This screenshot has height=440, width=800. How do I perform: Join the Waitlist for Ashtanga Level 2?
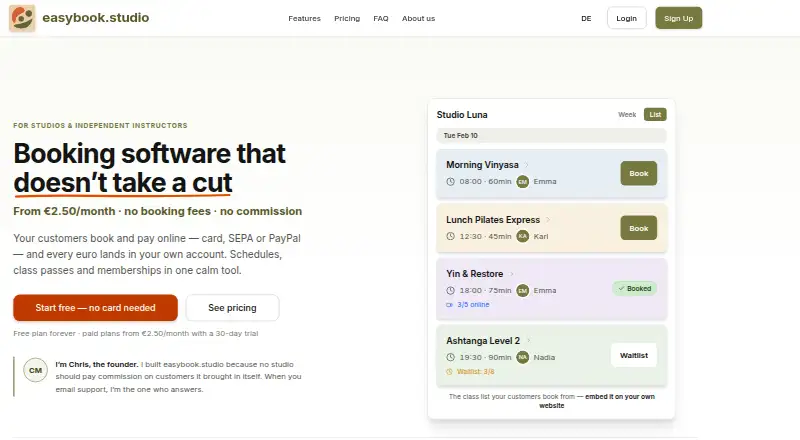pyautogui.click(x=634, y=355)
